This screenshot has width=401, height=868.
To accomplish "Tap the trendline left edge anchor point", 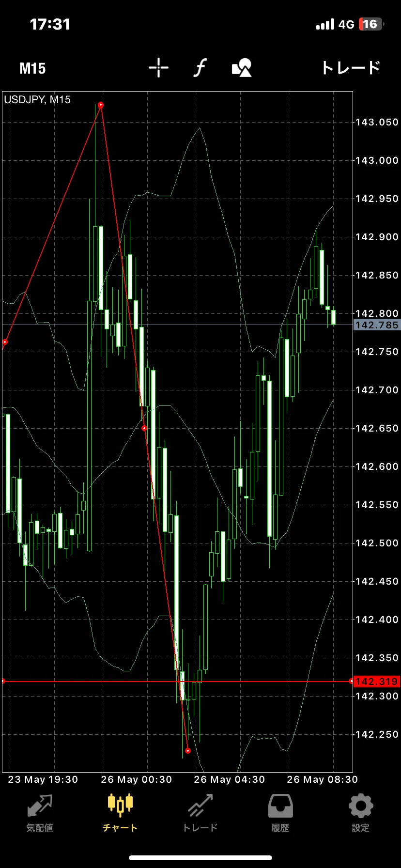I will (x=5, y=342).
